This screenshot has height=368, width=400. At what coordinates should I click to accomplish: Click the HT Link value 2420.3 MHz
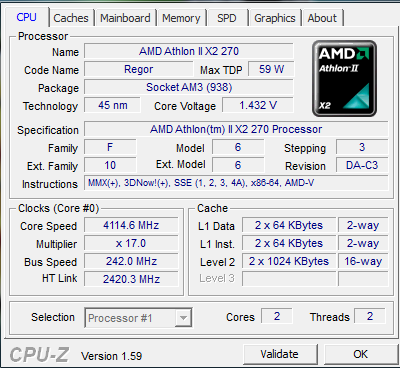coord(131,279)
